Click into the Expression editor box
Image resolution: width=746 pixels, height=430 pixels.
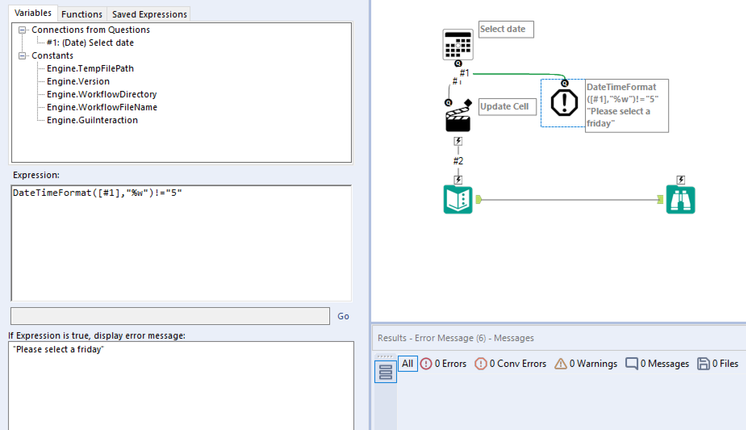(x=181, y=243)
